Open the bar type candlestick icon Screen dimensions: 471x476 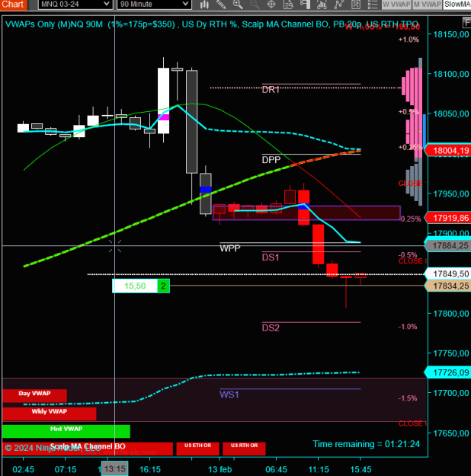pyautogui.click(x=204, y=5)
